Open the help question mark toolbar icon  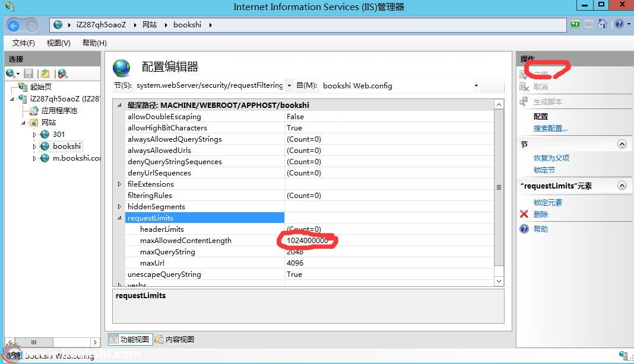click(619, 24)
